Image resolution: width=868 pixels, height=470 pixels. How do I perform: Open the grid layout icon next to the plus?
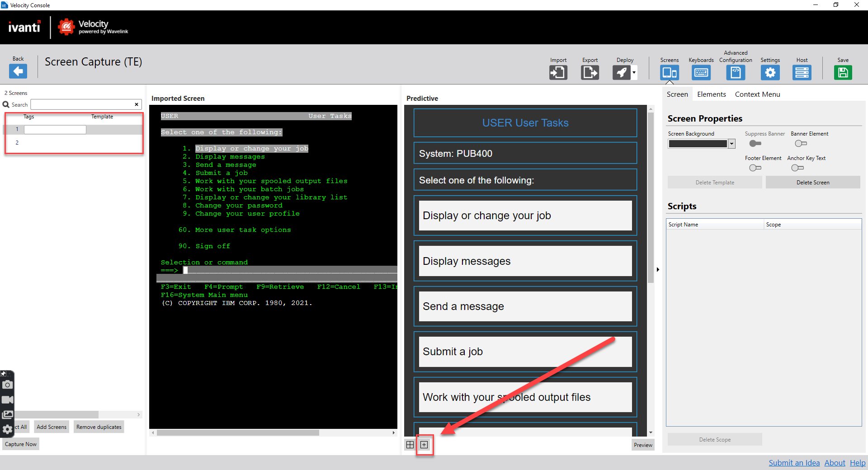(410, 445)
